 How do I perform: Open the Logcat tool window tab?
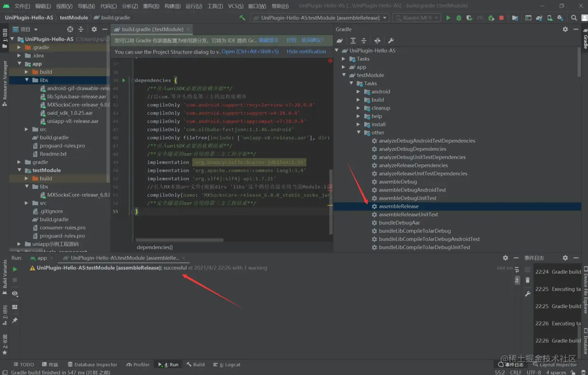tap(227, 365)
